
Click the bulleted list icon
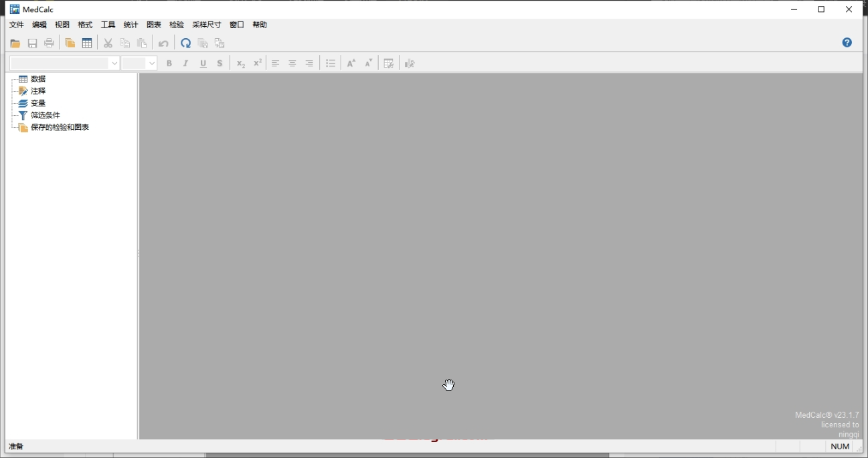(331, 64)
